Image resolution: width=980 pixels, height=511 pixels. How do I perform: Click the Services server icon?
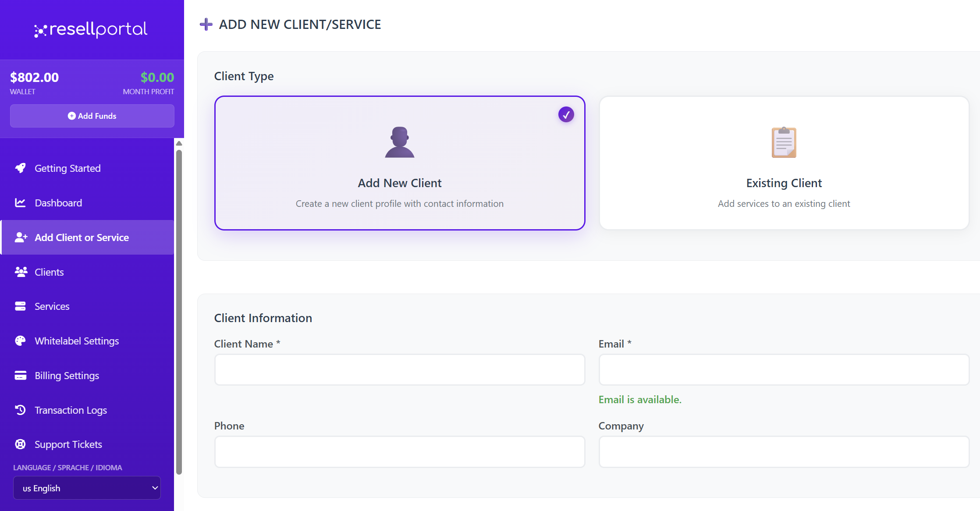click(x=20, y=306)
